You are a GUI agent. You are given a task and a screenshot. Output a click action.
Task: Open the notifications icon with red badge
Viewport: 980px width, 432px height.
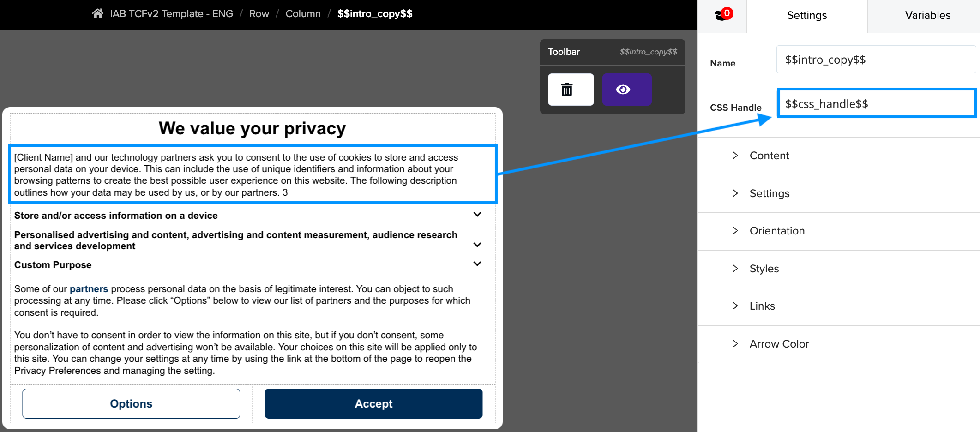[x=723, y=15]
